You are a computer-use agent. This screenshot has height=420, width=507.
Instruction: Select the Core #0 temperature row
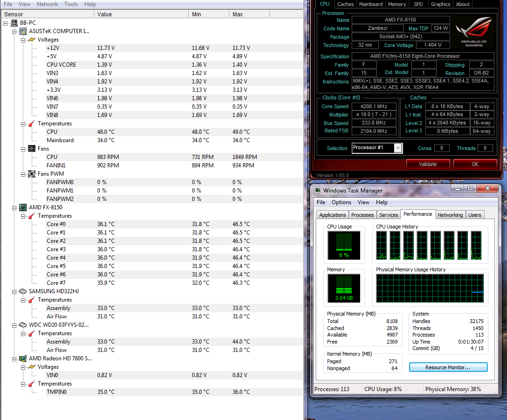[174, 224]
